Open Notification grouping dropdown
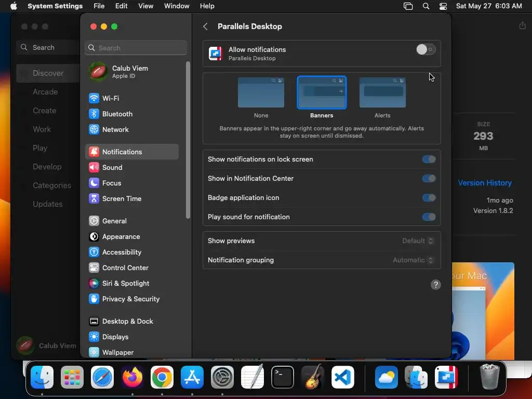532x399 pixels. (413, 260)
